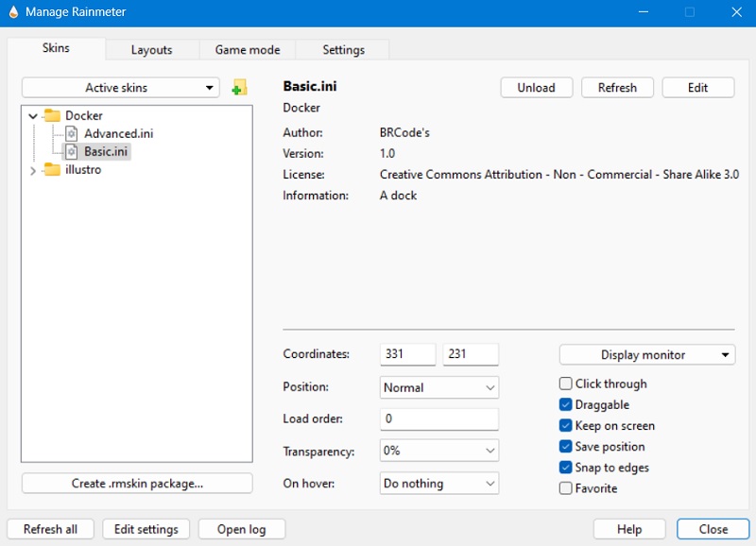Click Create .rmskin package
Image resolution: width=756 pixels, height=546 pixels.
pyautogui.click(x=137, y=483)
